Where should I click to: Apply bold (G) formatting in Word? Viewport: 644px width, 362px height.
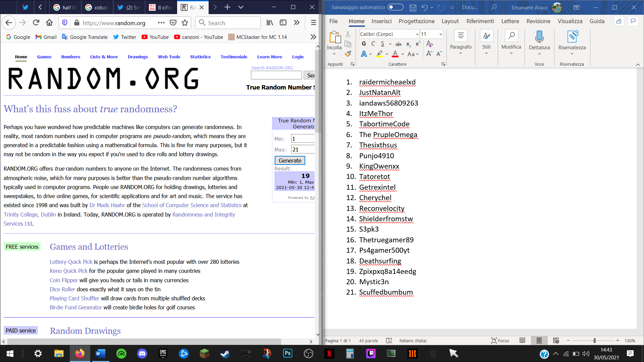pos(364,44)
